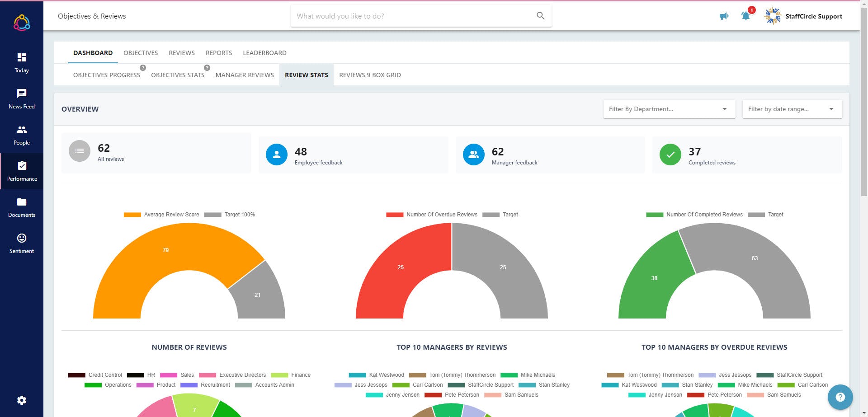Screen dimensions: 868x417
Task: Open the Reports tab
Action: pos(219,53)
